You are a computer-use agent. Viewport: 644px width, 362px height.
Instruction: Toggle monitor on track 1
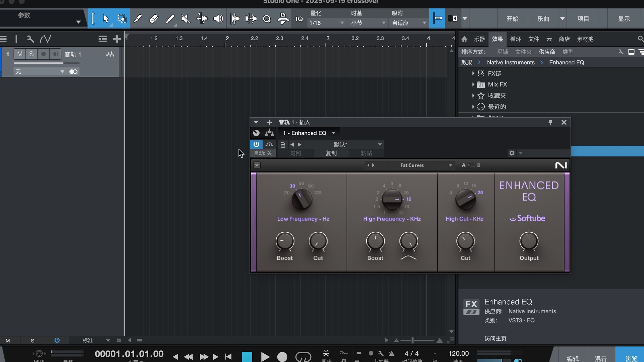[x=55, y=54]
